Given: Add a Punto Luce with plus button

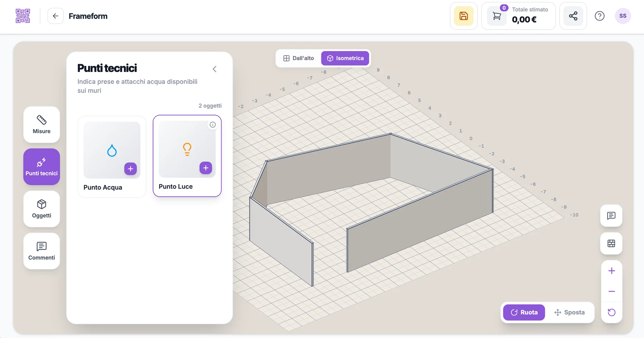Looking at the screenshot, I should click(x=206, y=168).
